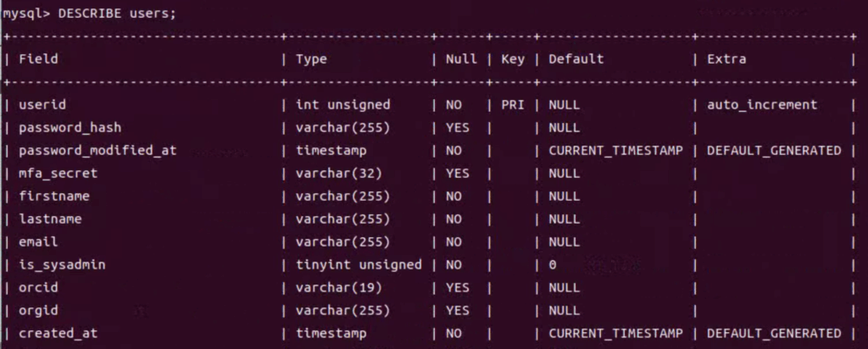Click the Key column header
The width and height of the screenshot is (868, 349).
[x=513, y=59]
